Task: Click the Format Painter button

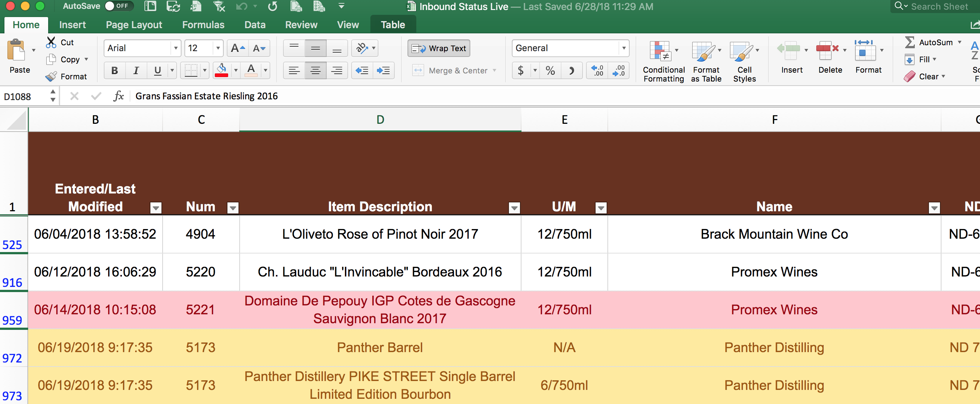Action: (x=66, y=76)
